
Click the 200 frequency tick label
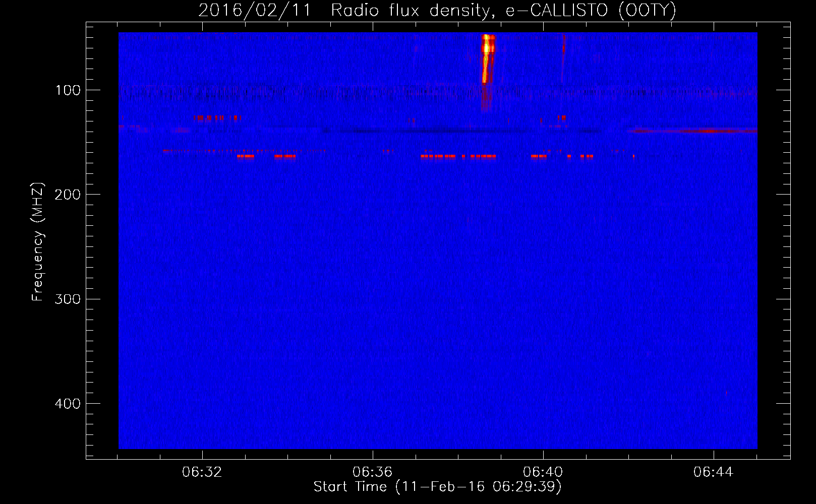pyautogui.click(x=68, y=195)
